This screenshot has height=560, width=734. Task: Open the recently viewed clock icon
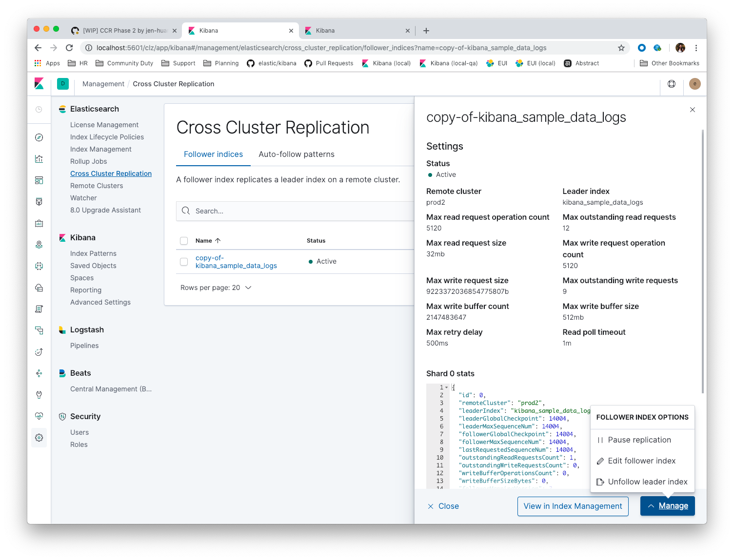(x=39, y=110)
